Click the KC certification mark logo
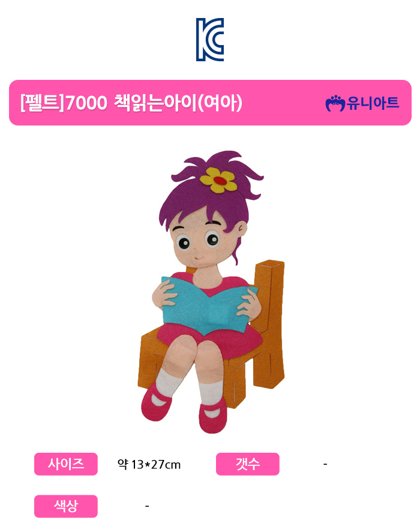The height and width of the screenshot is (532, 420). 210,40
